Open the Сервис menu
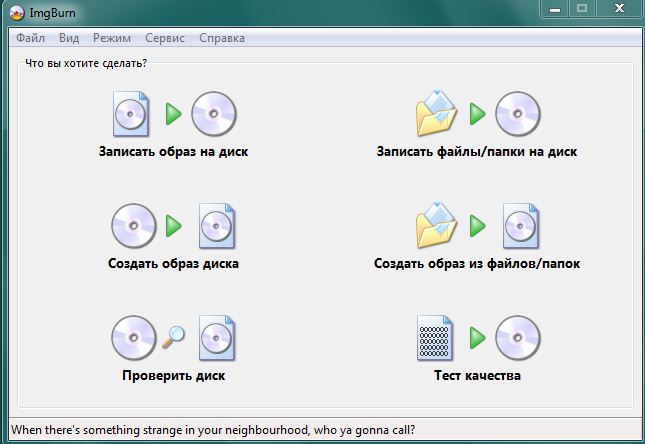This screenshot has height=444, width=645. (165, 38)
